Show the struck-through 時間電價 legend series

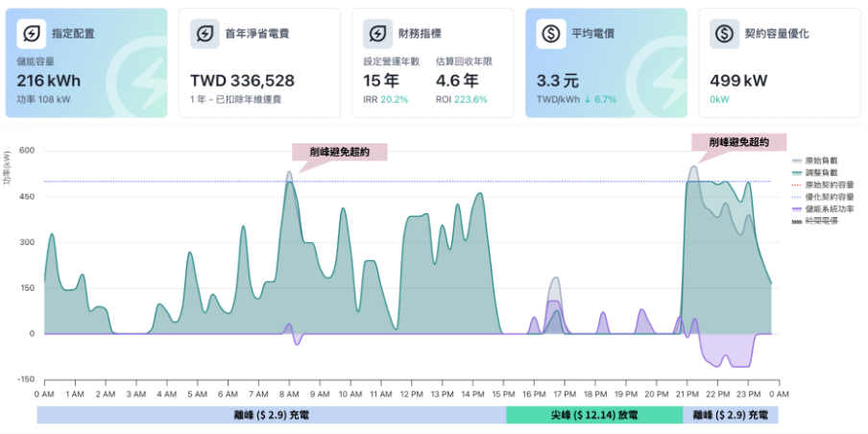pos(814,221)
